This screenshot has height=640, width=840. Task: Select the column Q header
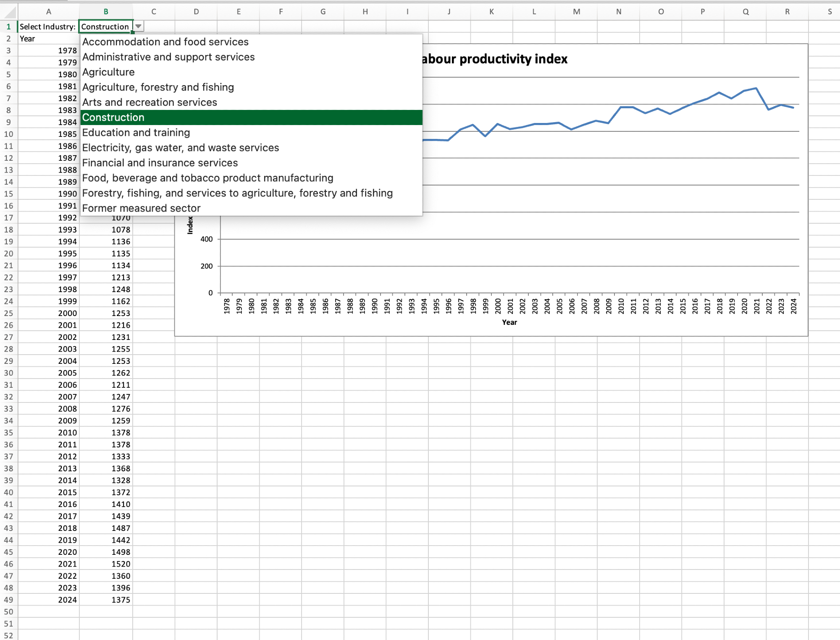[x=745, y=12]
